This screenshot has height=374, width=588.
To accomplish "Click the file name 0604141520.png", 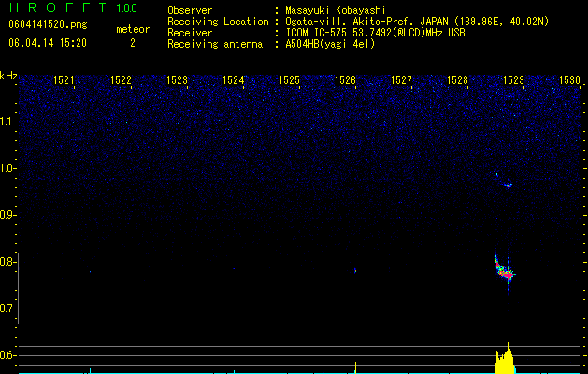I will tap(48, 24).
